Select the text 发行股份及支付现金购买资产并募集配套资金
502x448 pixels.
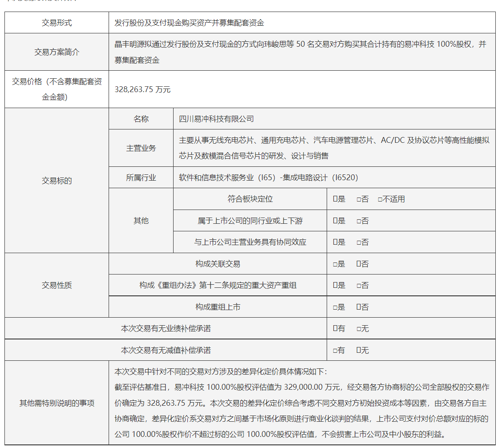[x=189, y=23]
